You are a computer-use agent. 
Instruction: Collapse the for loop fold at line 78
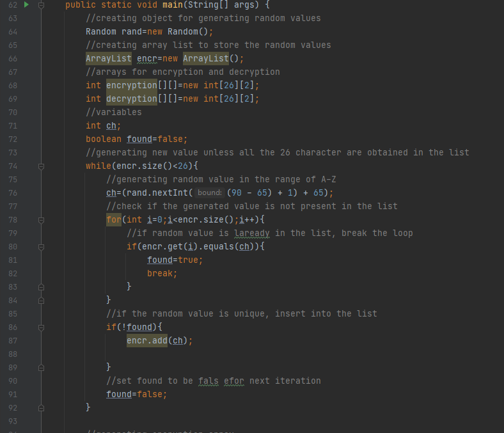click(x=41, y=220)
